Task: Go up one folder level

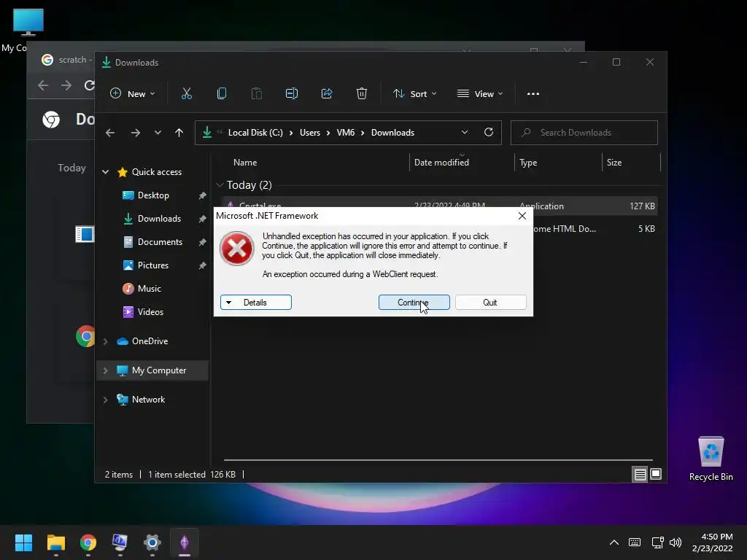Action: point(179,133)
